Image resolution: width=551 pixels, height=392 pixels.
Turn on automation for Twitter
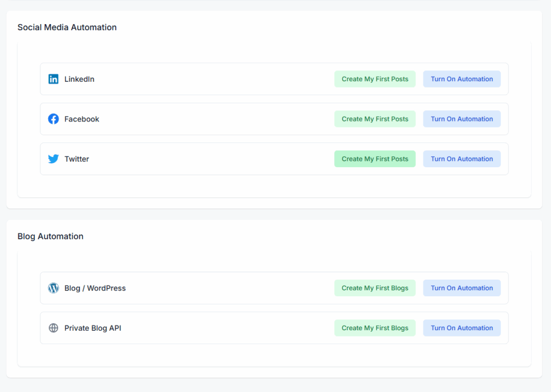(x=462, y=159)
